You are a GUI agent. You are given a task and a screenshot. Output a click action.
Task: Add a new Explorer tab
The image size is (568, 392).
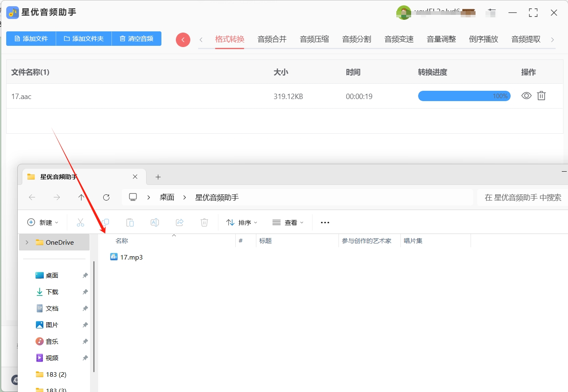(158, 177)
